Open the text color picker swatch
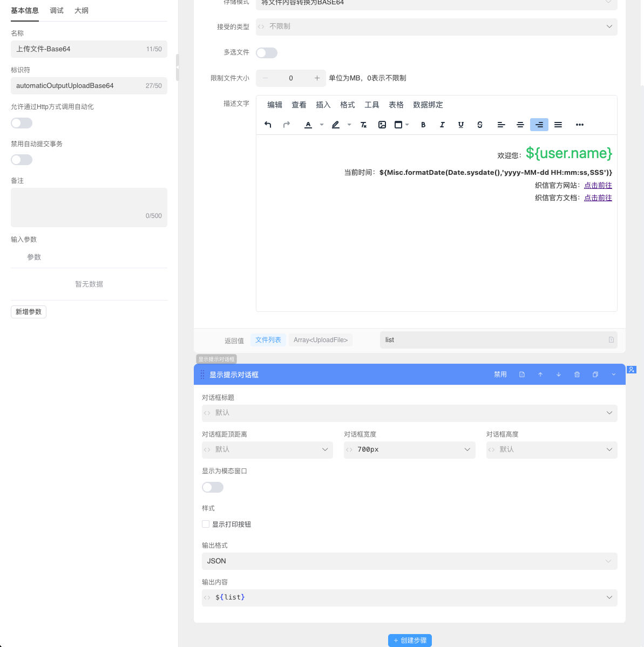The height and width of the screenshot is (647, 644). click(308, 125)
